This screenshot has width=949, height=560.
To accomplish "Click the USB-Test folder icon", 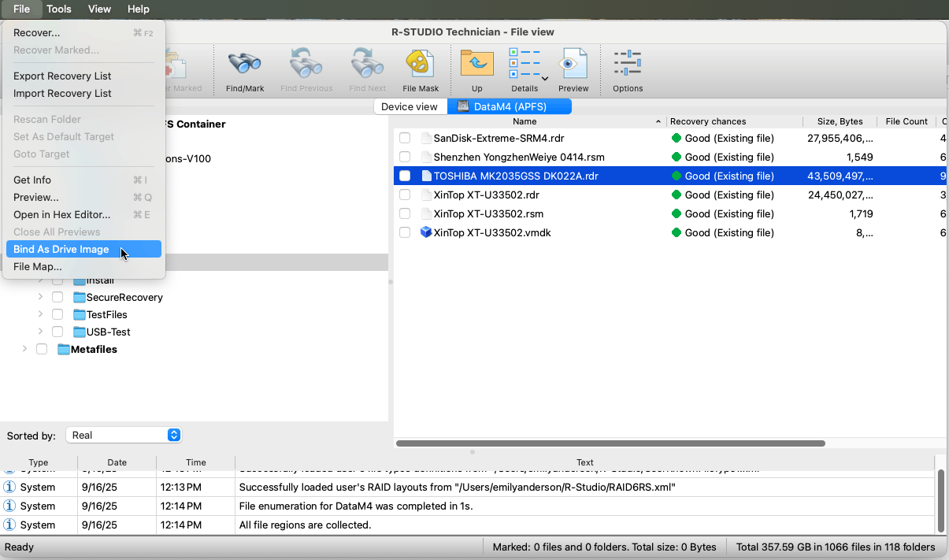I will 79,332.
